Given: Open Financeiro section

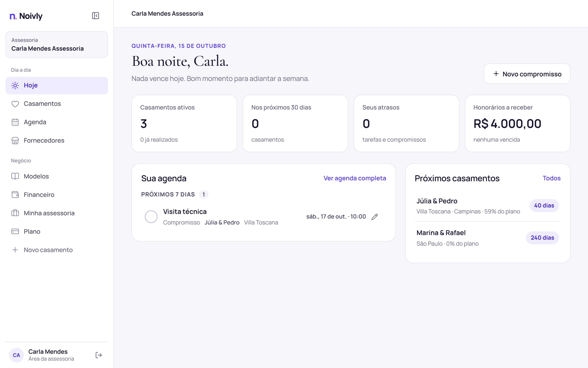Looking at the screenshot, I should (57, 195).
